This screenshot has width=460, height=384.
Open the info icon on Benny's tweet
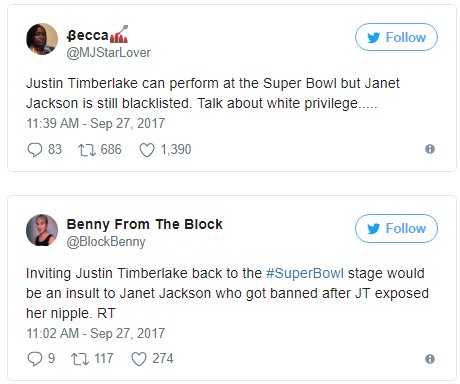pyautogui.click(x=430, y=359)
